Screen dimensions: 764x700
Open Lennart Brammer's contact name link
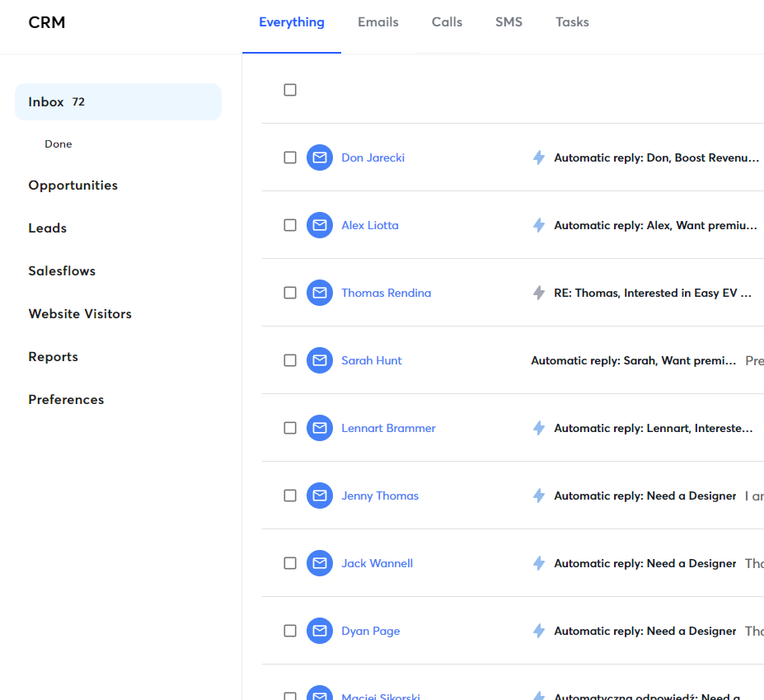(388, 428)
